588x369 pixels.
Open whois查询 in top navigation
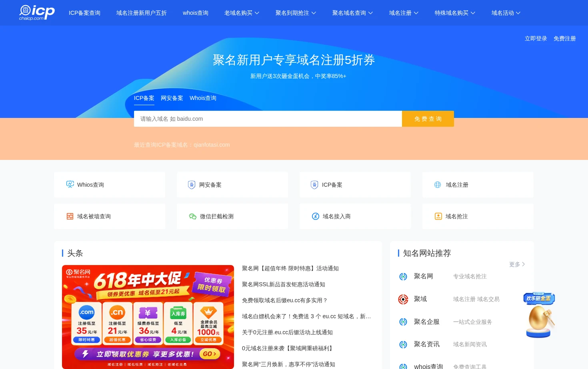[x=196, y=13]
